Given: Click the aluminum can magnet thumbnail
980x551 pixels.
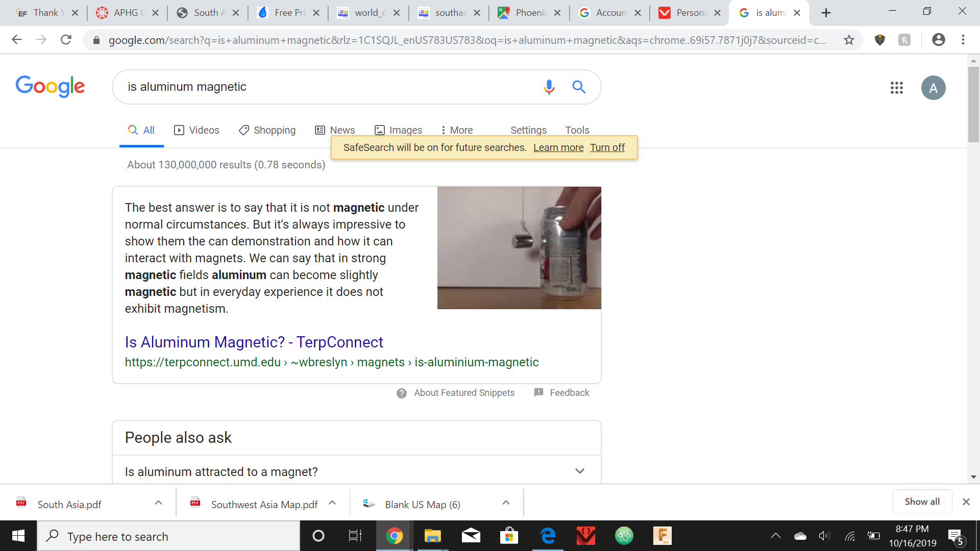Looking at the screenshot, I should pos(519,247).
